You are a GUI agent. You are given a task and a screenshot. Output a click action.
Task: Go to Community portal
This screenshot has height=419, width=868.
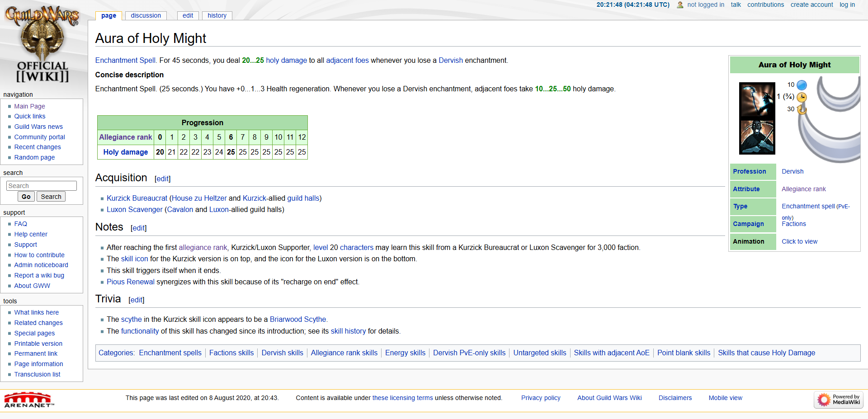(x=39, y=137)
